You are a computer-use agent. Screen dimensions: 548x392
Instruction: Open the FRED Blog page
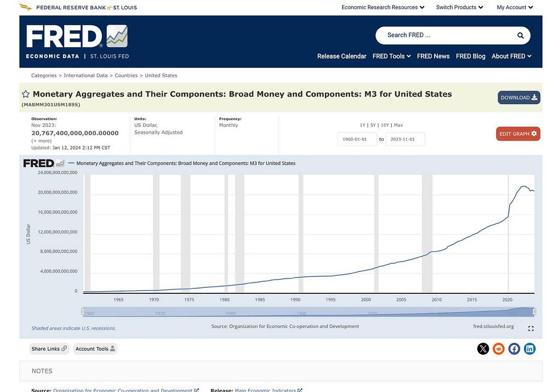tap(470, 56)
